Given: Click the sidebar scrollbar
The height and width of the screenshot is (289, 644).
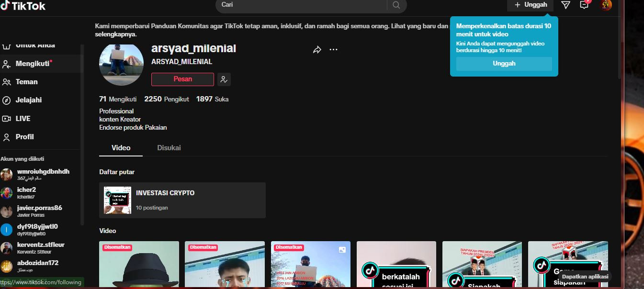Looking at the screenshot, I should tap(82, 134).
